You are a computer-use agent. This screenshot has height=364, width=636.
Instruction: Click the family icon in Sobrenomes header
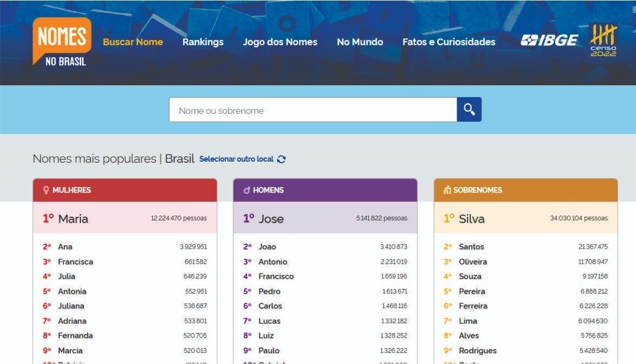447,190
